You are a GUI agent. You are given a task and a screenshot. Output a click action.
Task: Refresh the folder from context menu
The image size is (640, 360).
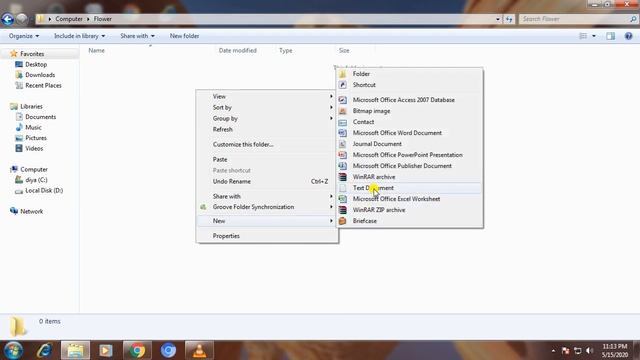pyautogui.click(x=267, y=130)
